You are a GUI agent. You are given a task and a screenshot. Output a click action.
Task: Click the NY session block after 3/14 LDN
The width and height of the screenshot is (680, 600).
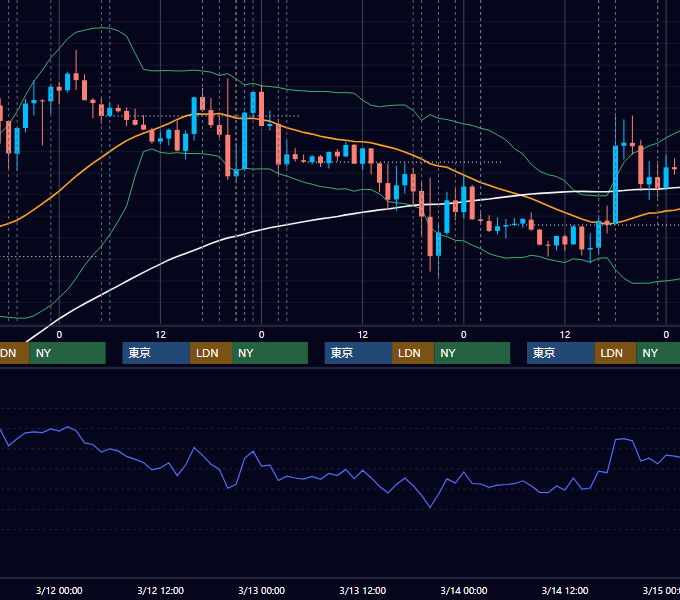coord(658,353)
